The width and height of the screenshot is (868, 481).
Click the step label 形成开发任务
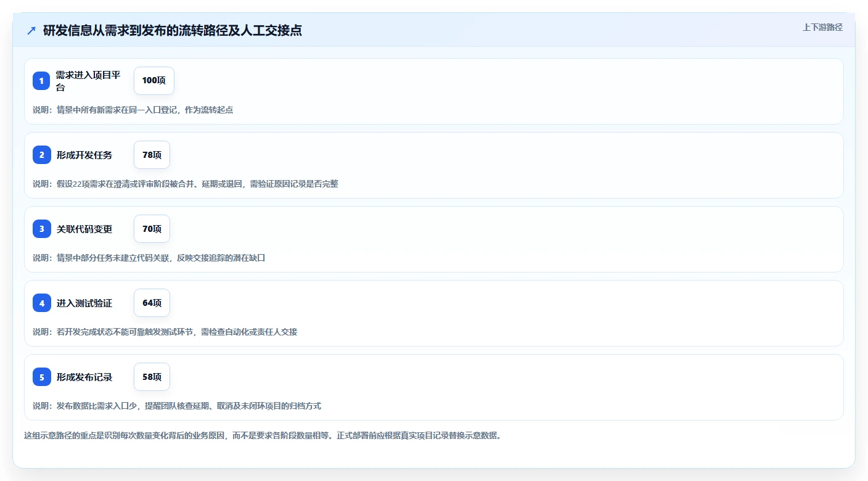84,155
